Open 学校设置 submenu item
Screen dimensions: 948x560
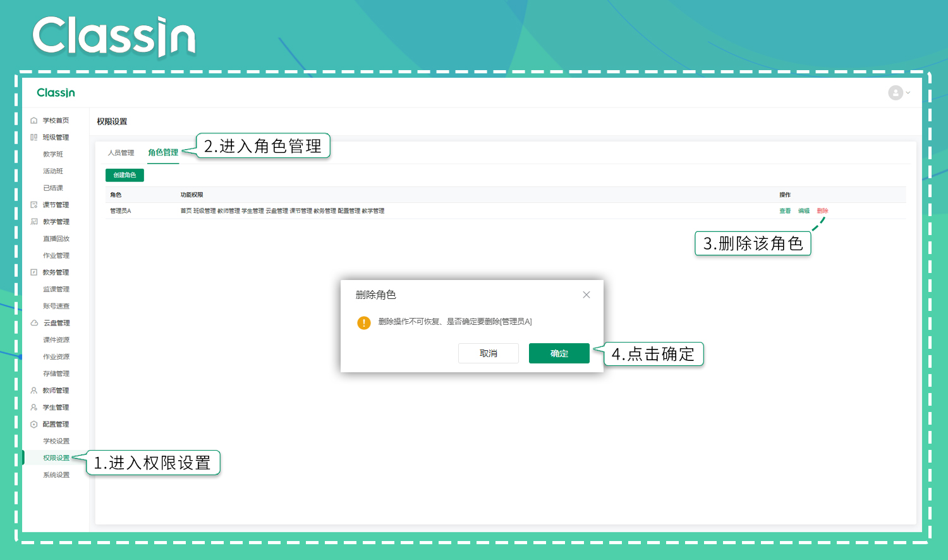point(56,441)
